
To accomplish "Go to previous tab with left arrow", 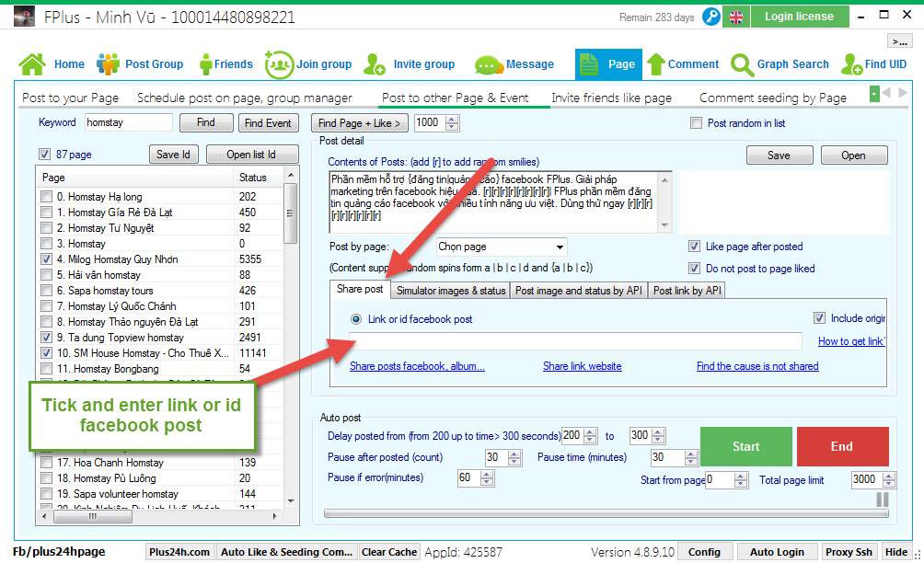I will (x=887, y=93).
